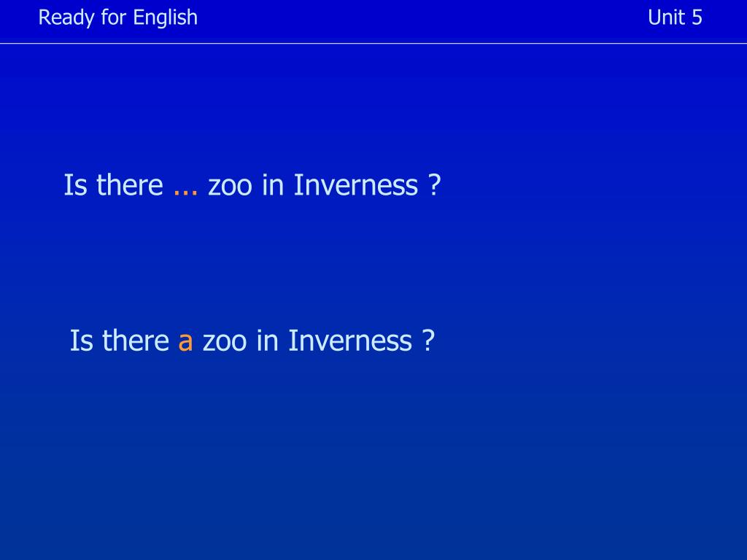
Task: Click the question mark ending the answer sentence
Action: click(428, 341)
